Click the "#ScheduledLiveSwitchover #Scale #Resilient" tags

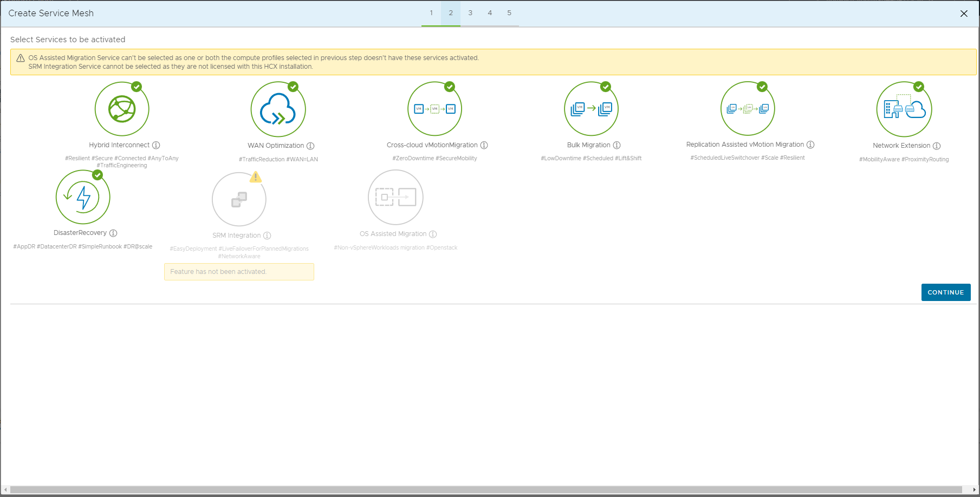(748, 158)
